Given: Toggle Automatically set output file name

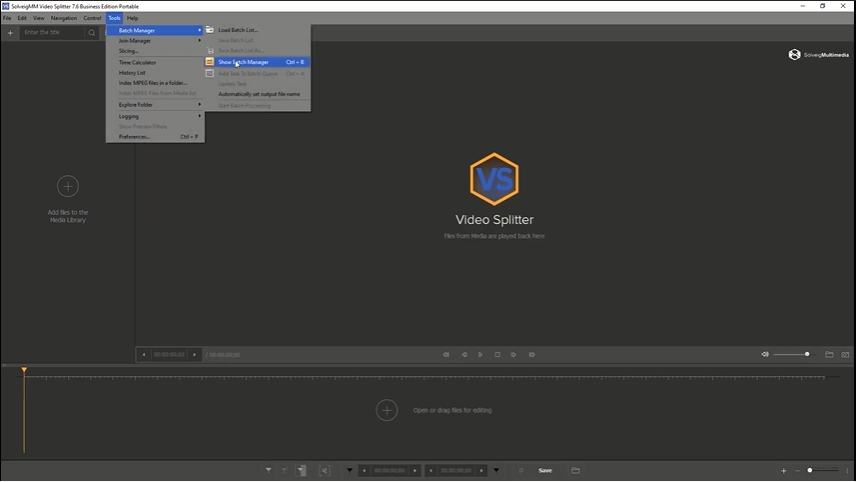Looking at the screenshot, I should pyautogui.click(x=257, y=94).
